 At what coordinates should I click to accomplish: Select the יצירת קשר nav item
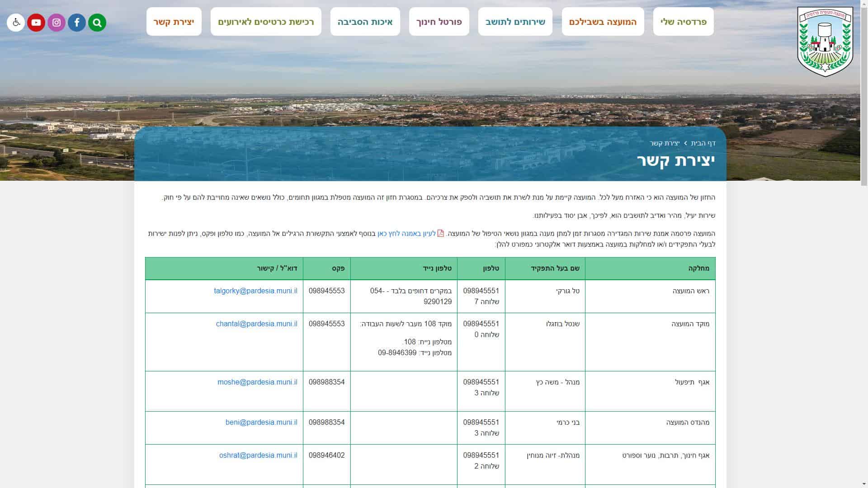174,22
